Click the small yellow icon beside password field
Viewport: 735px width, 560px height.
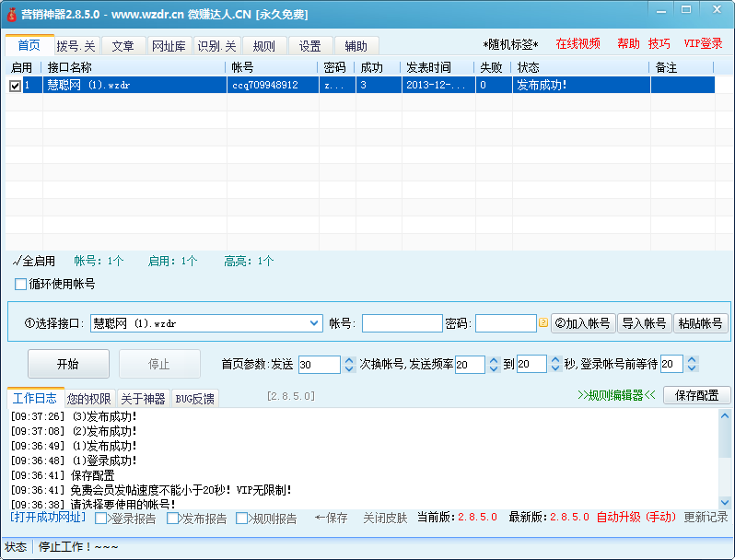pos(543,323)
